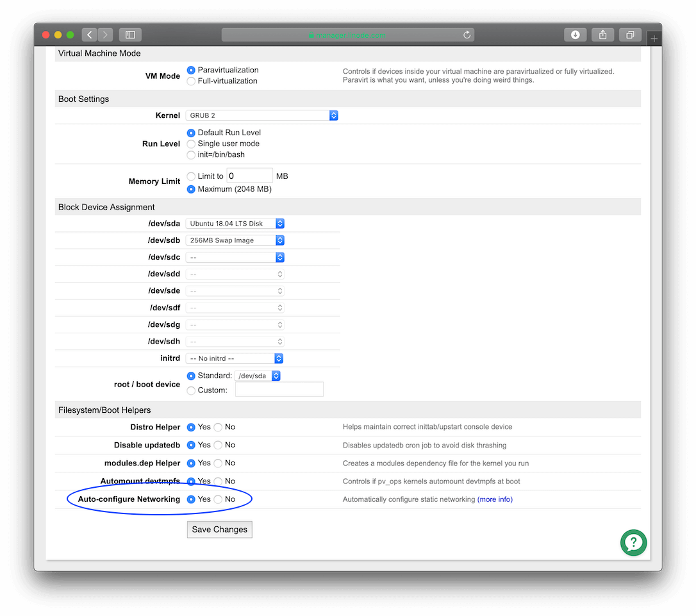This screenshot has width=696, height=616.
Task: Set Automount devtmpfs to No
Action: tap(218, 481)
